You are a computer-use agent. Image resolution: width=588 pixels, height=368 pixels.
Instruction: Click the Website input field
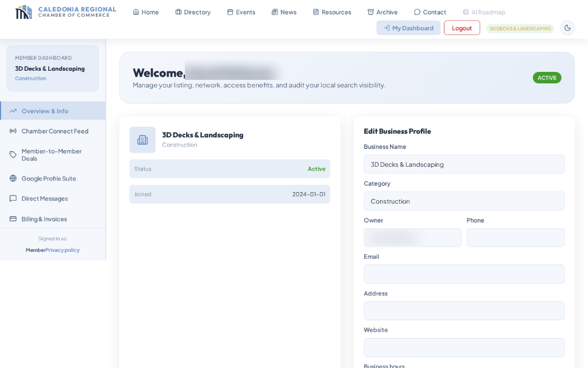click(464, 347)
